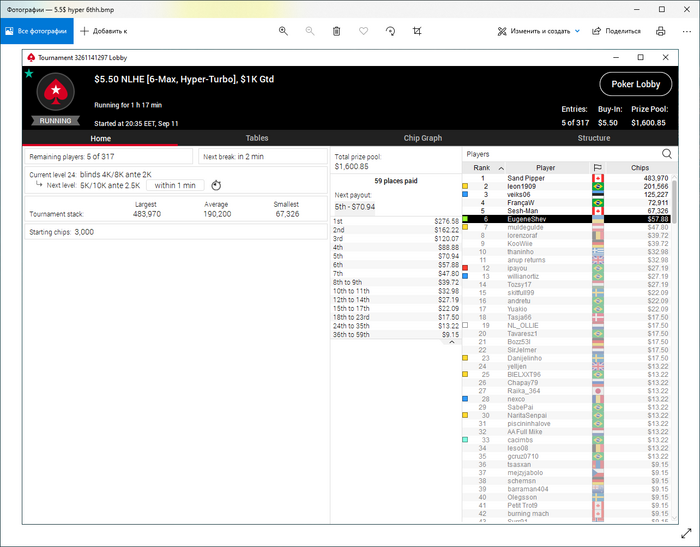Screen dimensions: 700x547
Task: Add photo to favorites with heart icon
Action: pyautogui.click(x=364, y=31)
